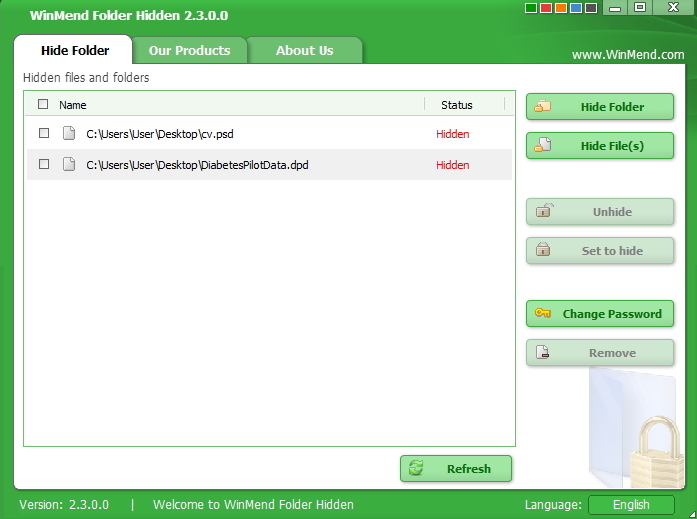
Task: Apply the orange color theme swatch
Action: click(561, 8)
